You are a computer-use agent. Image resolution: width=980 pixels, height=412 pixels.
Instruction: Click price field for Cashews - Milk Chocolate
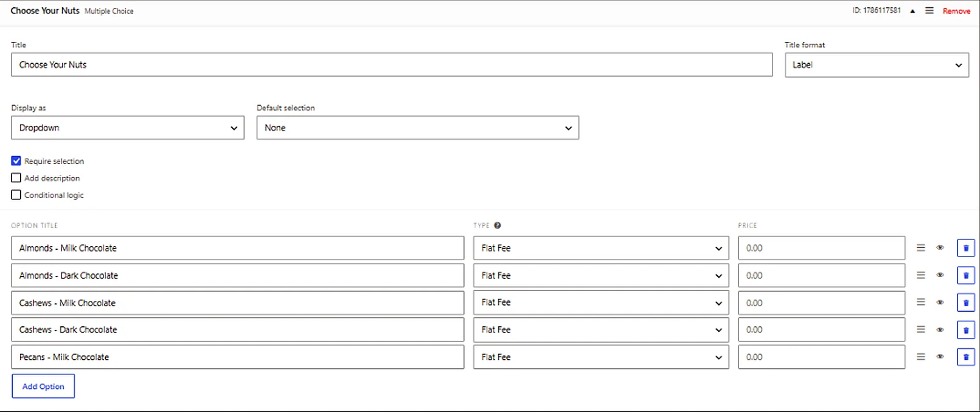pyautogui.click(x=821, y=303)
